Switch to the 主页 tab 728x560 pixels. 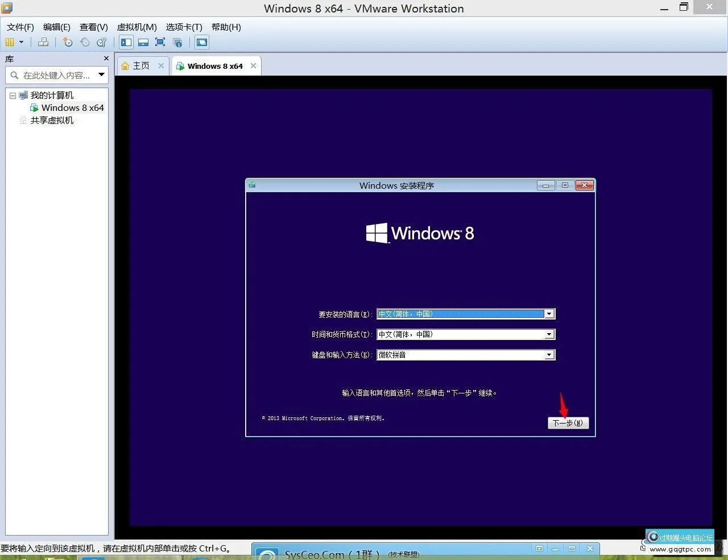(140, 66)
